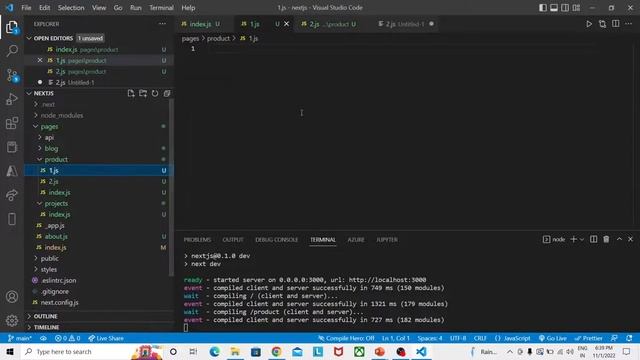Open next.config.js in the explorer
The width and height of the screenshot is (640, 360).
pyautogui.click(x=60, y=302)
